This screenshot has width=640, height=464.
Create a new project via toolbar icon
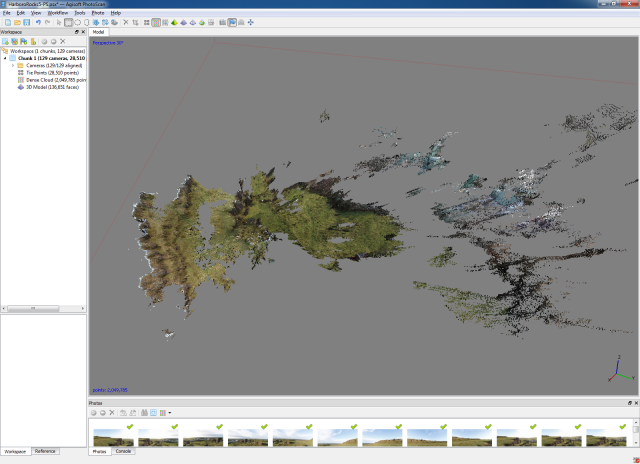8,22
